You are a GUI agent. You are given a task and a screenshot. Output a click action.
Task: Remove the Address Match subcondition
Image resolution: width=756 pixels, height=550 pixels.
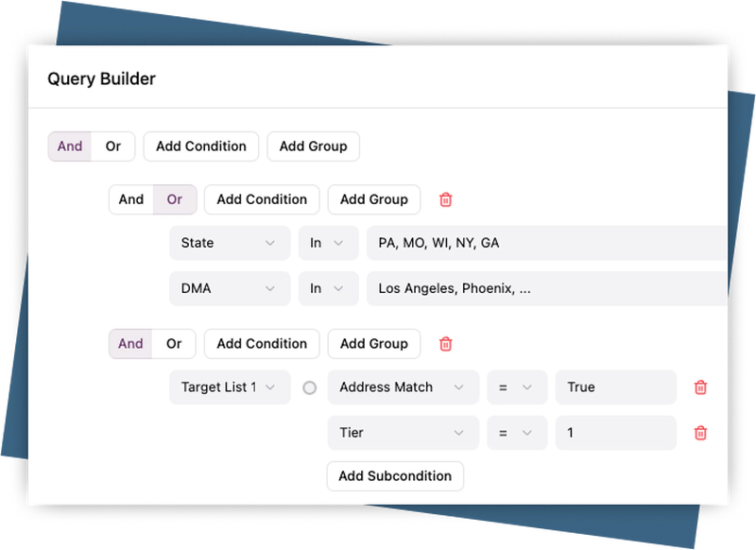[x=700, y=387]
